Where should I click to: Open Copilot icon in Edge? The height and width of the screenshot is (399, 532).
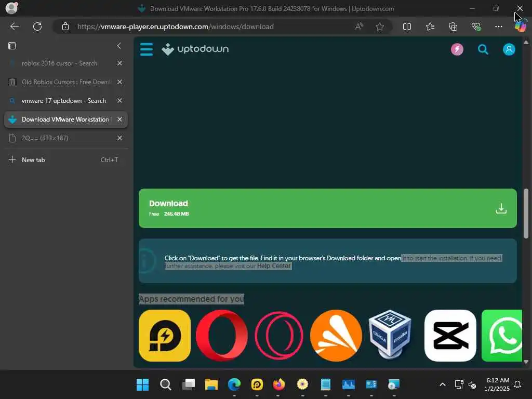point(521,26)
